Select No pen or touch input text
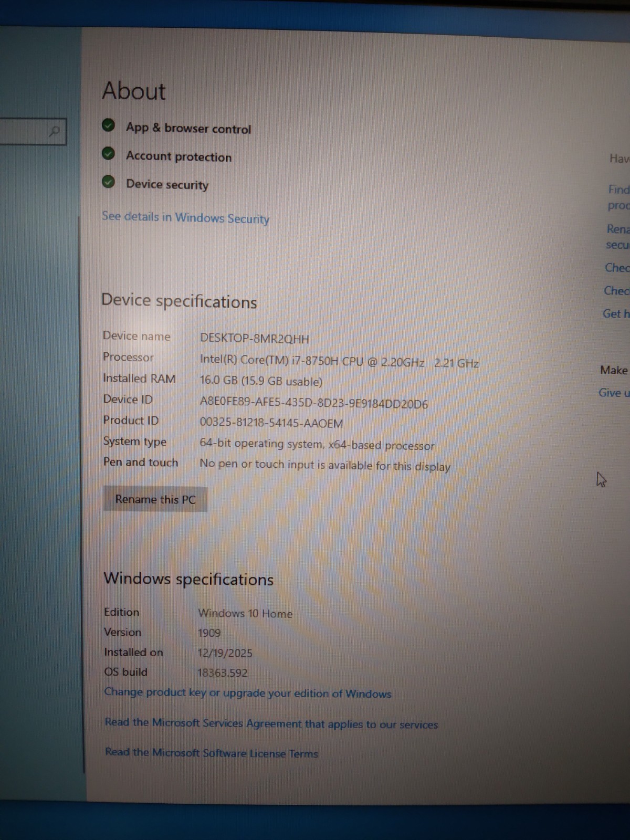630x840 pixels. tap(325, 465)
